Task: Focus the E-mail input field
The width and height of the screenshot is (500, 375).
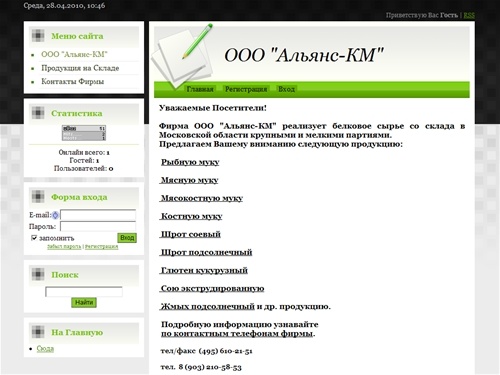Action: [x=98, y=215]
